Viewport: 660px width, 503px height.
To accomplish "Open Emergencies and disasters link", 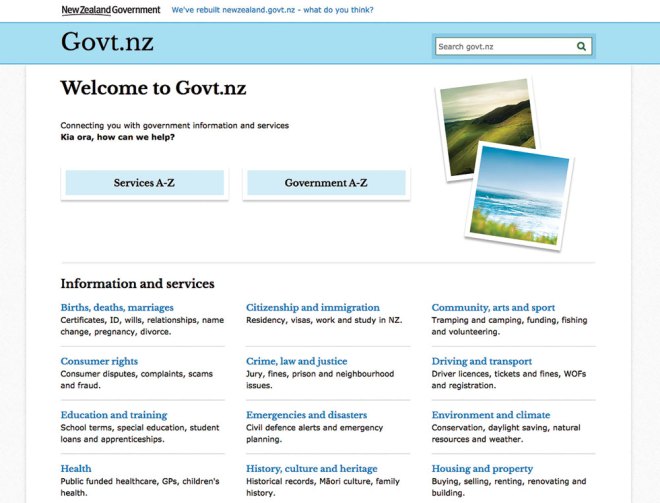I will click(x=306, y=415).
